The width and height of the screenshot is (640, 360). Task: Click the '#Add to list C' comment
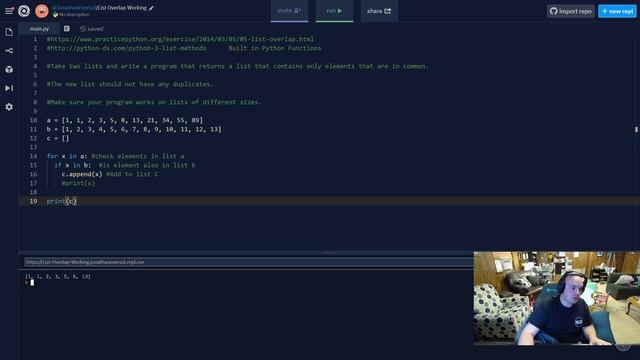132,174
